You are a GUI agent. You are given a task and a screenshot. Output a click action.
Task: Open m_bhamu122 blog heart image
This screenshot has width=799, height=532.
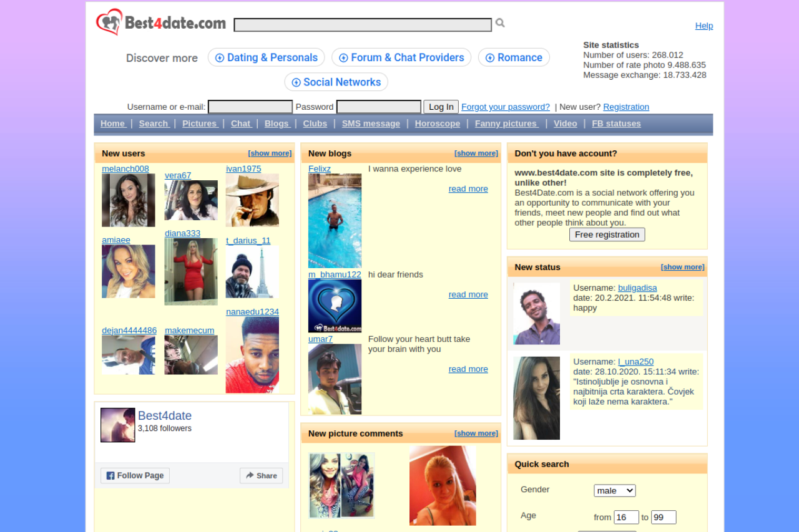(335, 306)
